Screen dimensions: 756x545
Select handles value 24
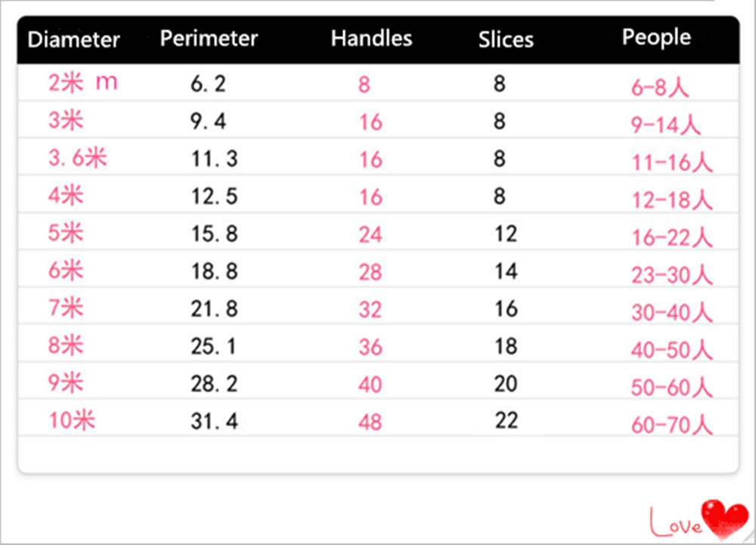click(370, 234)
